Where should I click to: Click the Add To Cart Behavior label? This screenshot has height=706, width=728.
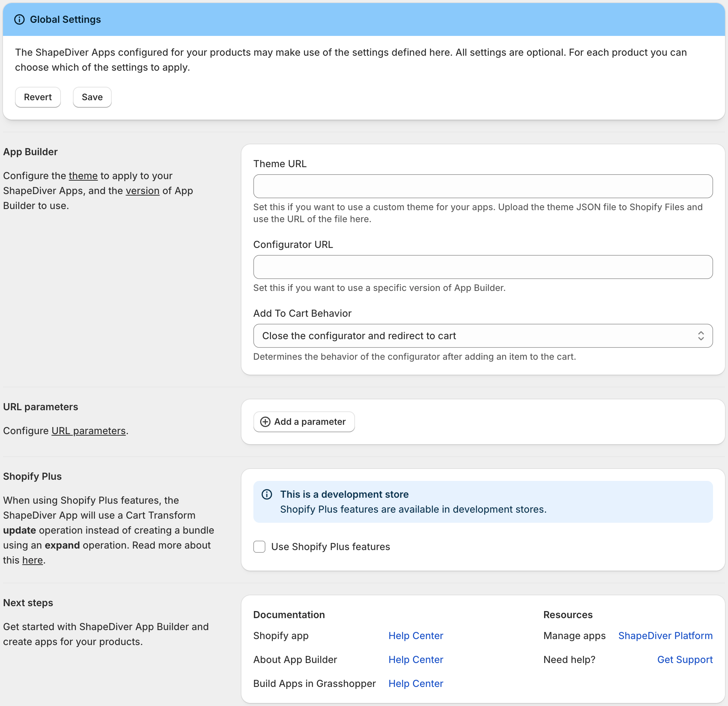tap(302, 313)
